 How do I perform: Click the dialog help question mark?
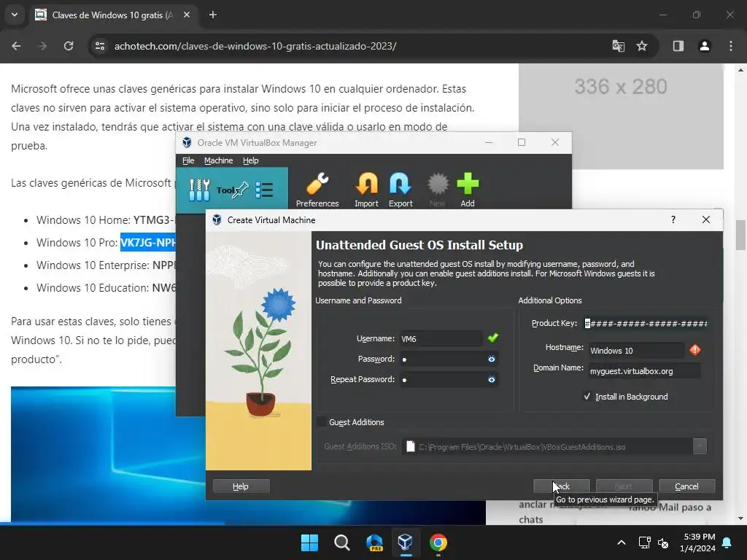pos(673,219)
